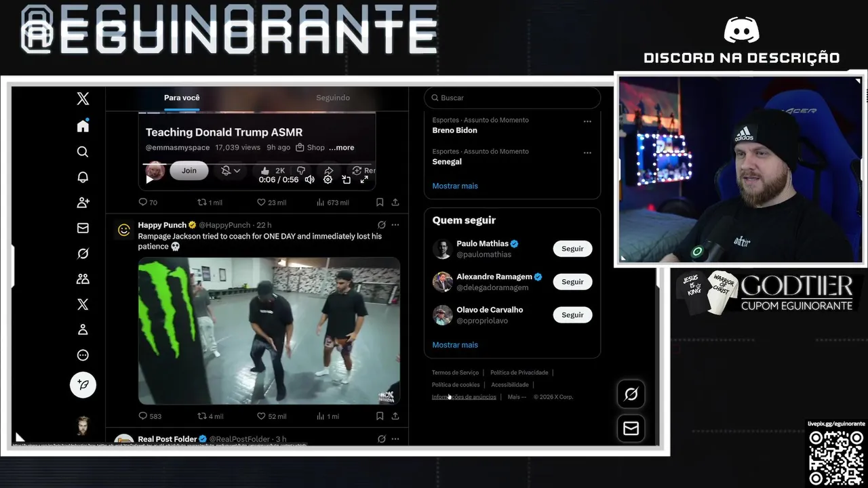The height and width of the screenshot is (488, 868).
Task: Switch to the Seguindo tab
Action: click(333, 98)
